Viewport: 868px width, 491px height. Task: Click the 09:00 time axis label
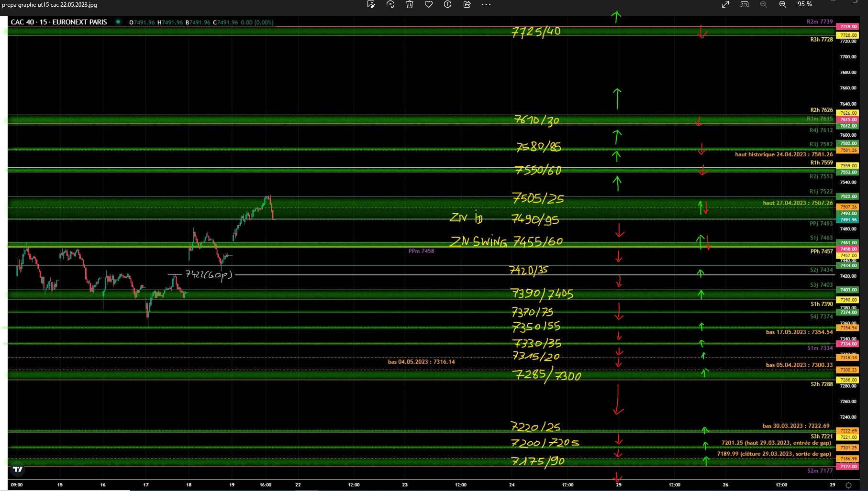17,485
